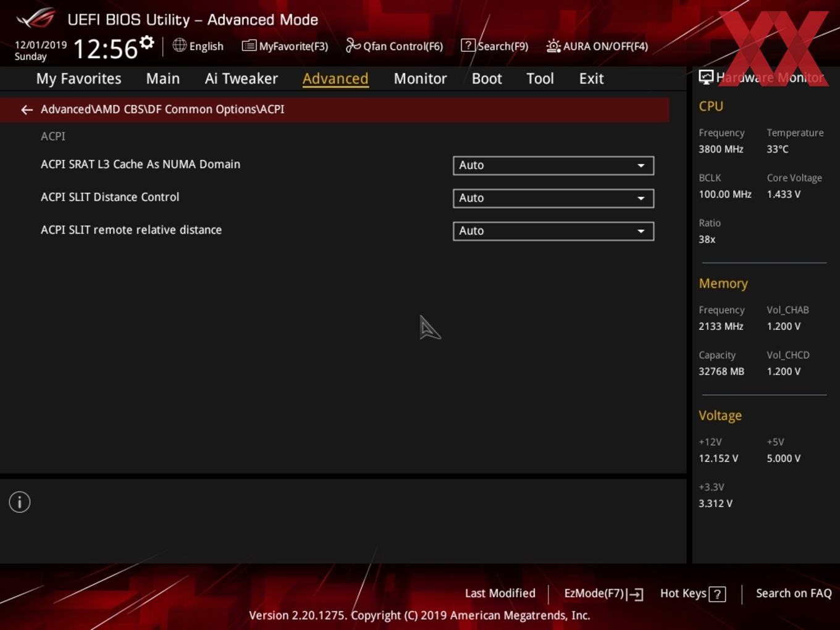Open the Monitor tab

(420, 78)
